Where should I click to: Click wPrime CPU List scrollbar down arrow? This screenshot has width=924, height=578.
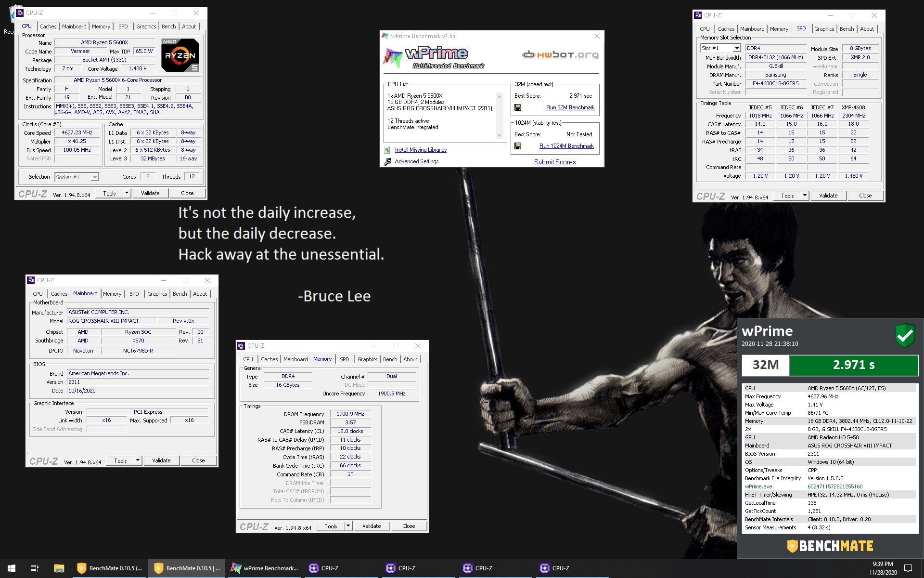coord(499,136)
